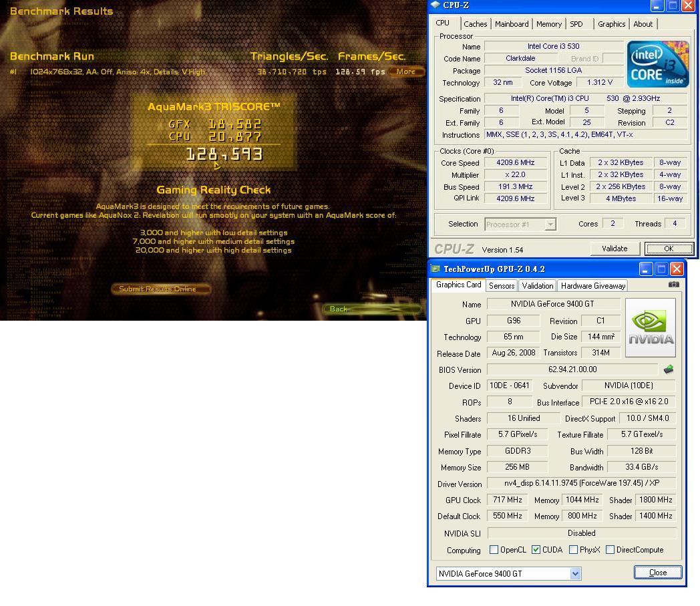Click the Core Speed 4209.6 MHz field

tap(515, 162)
